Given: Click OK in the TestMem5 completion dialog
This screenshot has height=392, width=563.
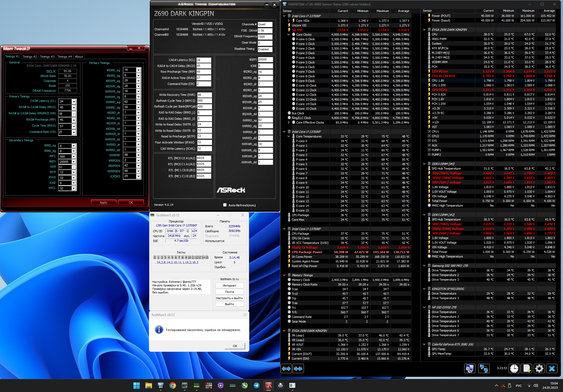Looking at the screenshot, I should pos(235,346).
